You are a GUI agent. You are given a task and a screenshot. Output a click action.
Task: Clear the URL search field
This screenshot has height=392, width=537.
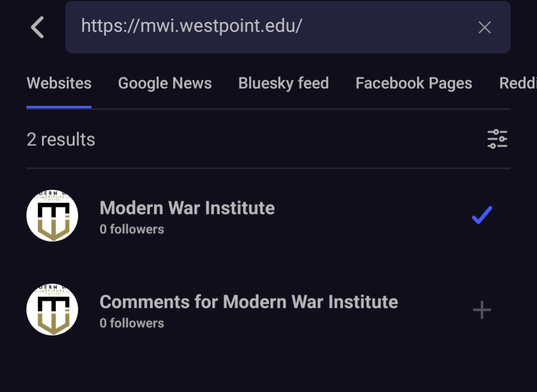click(485, 27)
